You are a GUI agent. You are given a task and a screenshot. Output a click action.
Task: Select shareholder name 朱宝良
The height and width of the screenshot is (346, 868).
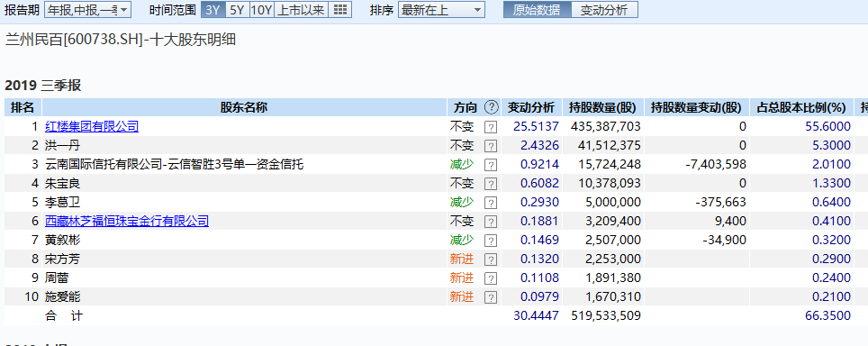[x=62, y=183]
